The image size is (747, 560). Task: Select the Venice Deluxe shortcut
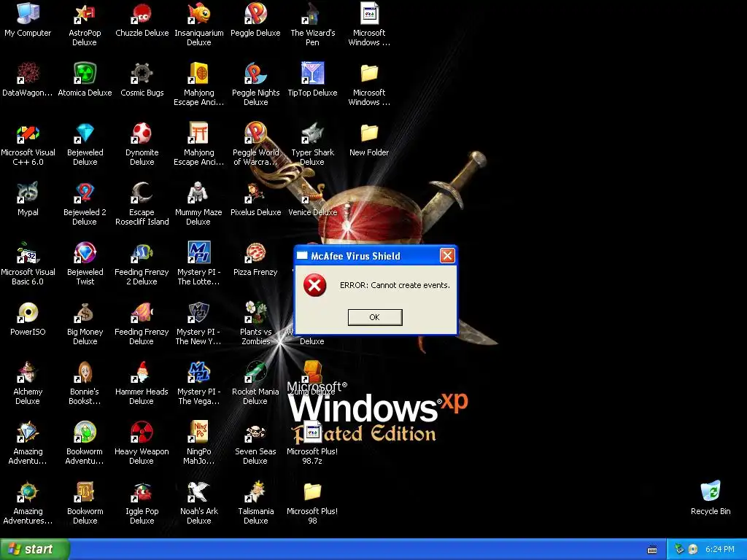[312, 193]
